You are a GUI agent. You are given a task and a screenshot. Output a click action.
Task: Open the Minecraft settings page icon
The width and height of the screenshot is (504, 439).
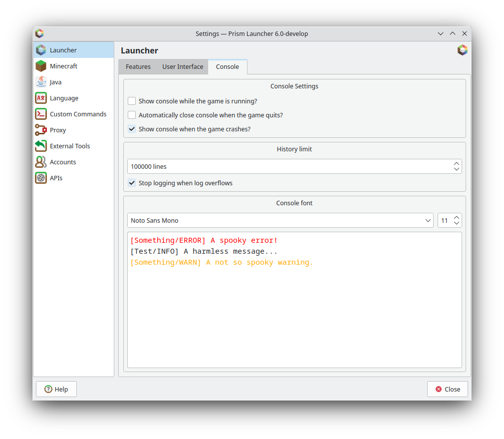41,66
